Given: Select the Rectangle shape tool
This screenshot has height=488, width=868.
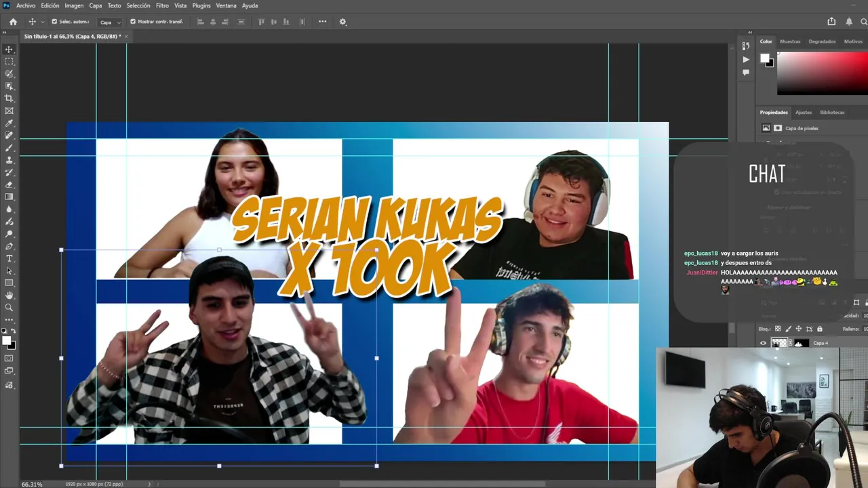Looking at the screenshot, I should pyautogui.click(x=9, y=283).
